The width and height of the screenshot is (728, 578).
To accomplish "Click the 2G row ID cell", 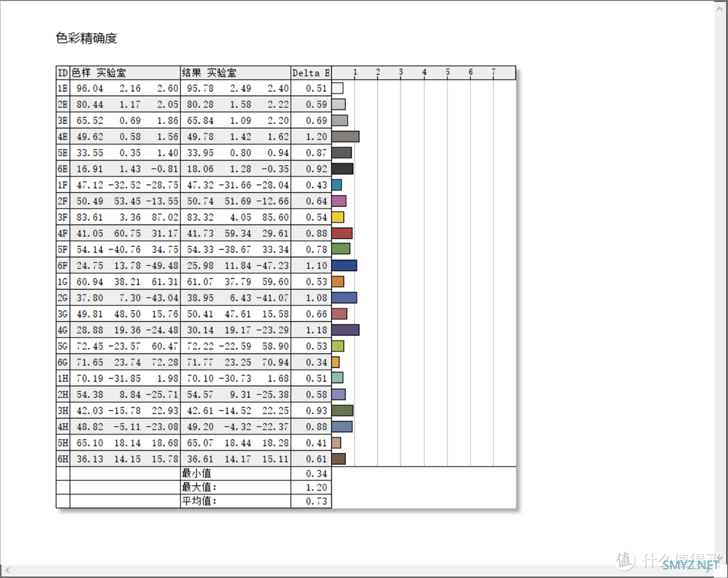I will pos(63,297).
